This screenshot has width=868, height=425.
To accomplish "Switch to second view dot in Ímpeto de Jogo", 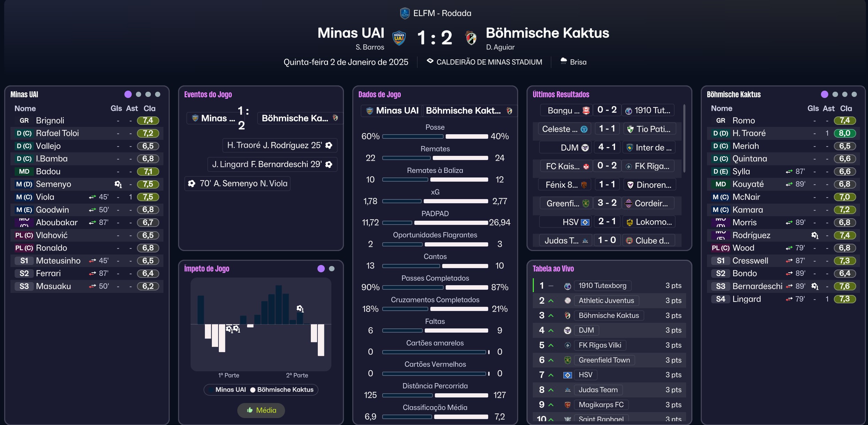I will [x=332, y=269].
